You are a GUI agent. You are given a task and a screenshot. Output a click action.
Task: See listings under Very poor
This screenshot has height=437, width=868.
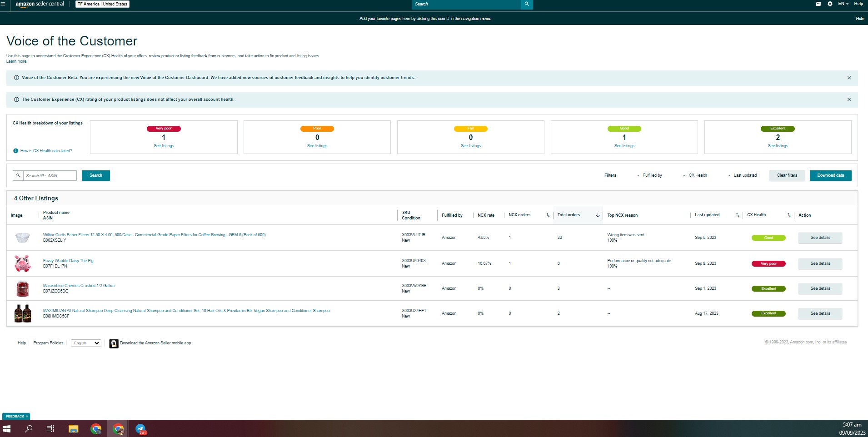(x=164, y=146)
